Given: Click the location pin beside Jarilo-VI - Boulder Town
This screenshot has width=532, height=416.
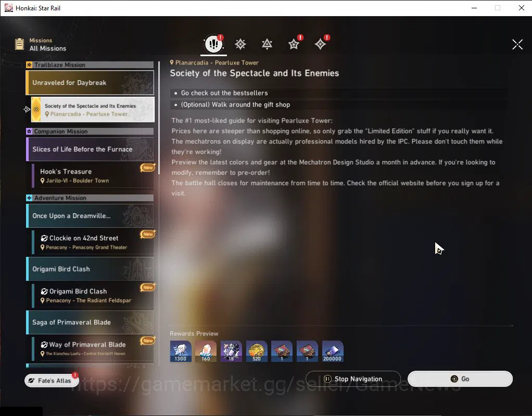Looking at the screenshot, I should click(x=42, y=181).
